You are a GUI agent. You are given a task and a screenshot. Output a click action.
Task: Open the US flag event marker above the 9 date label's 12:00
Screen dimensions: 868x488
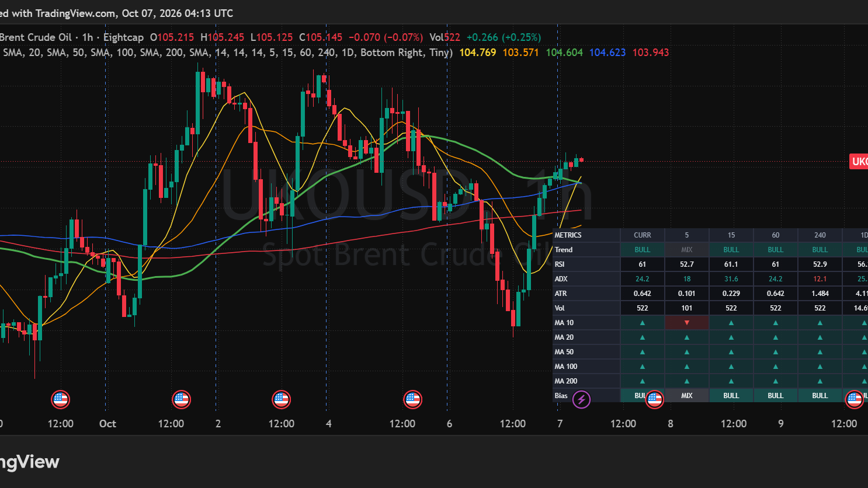(x=854, y=399)
